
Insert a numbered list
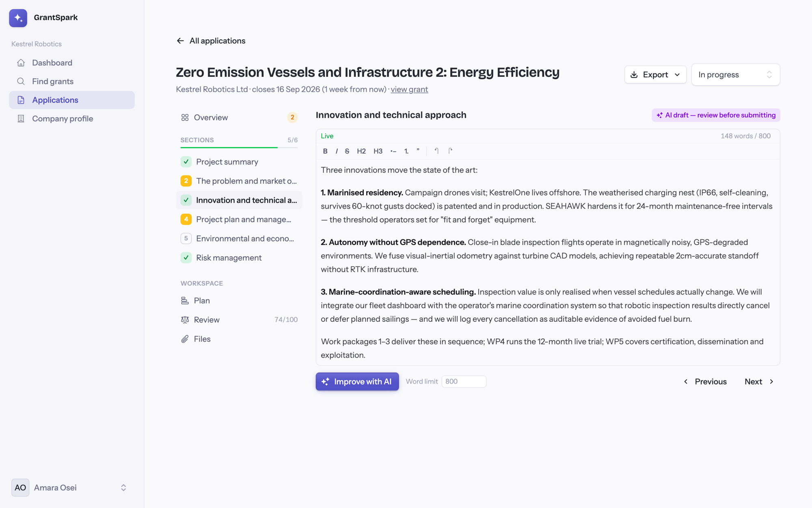pos(406,151)
